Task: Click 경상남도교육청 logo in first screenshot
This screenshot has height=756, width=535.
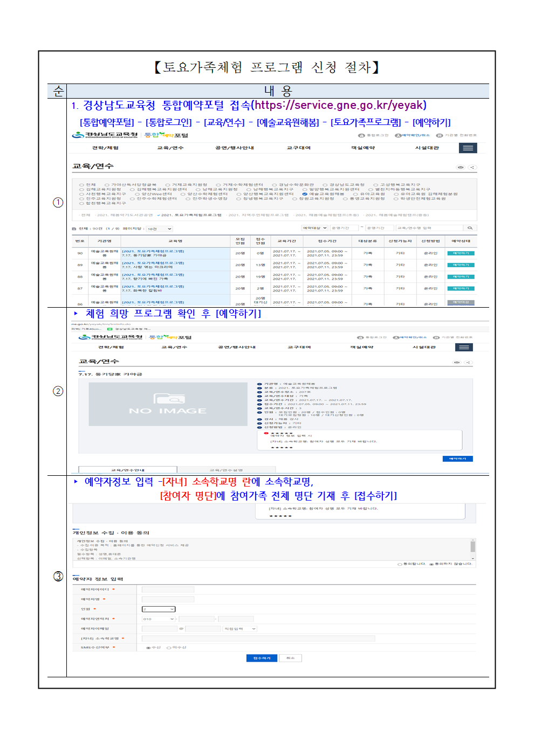Action: click(105, 135)
